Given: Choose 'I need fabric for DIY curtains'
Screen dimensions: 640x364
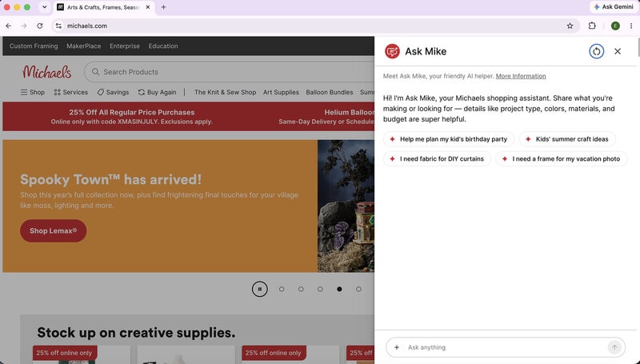Looking at the screenshot, I should 437,158.
